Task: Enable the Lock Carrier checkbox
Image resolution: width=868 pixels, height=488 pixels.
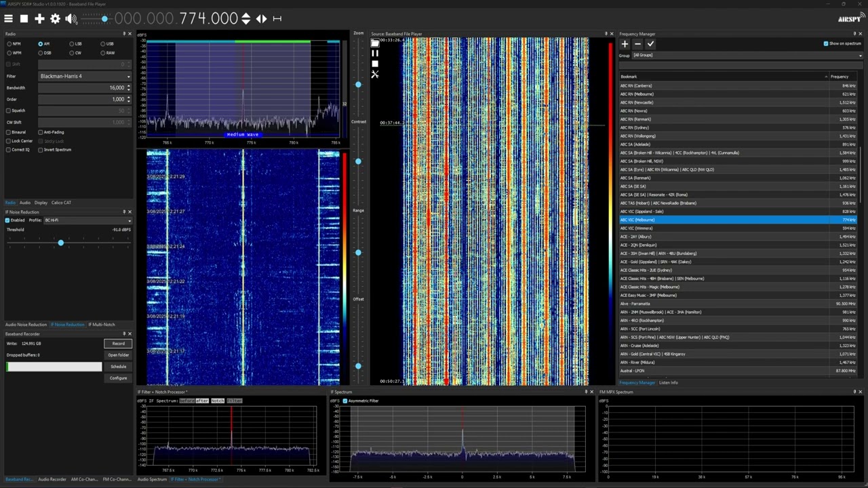Action: 9,141
